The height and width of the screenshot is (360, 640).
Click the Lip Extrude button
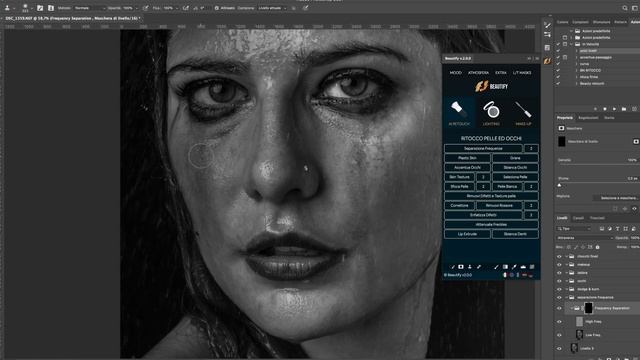[467, 234]
